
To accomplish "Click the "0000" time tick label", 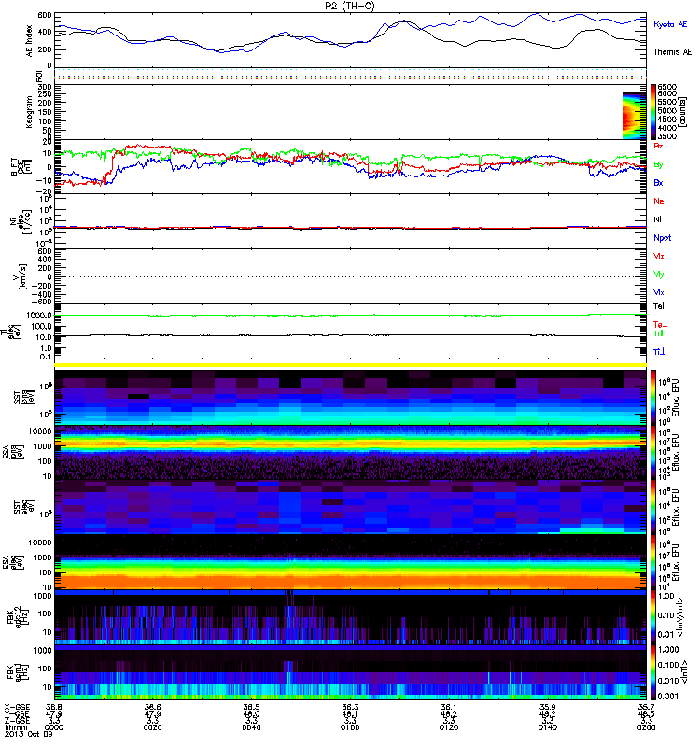I will pyautogui.click(x=54, y=727).
